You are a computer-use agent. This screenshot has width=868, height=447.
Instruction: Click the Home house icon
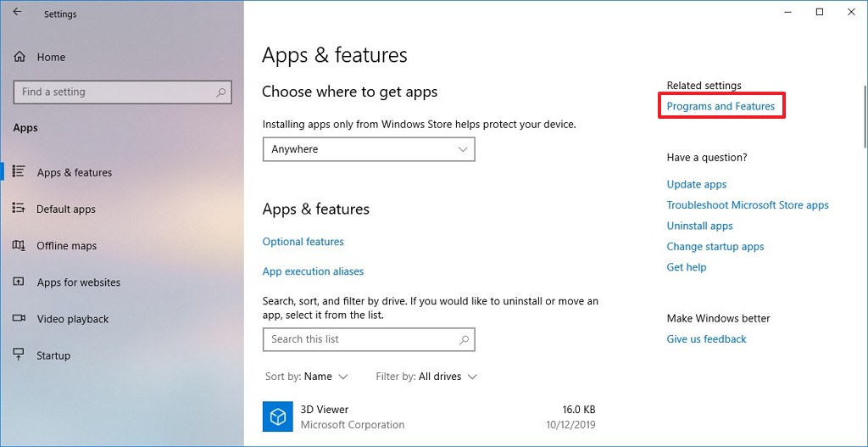pyautogui.click(x=19, y=57)
